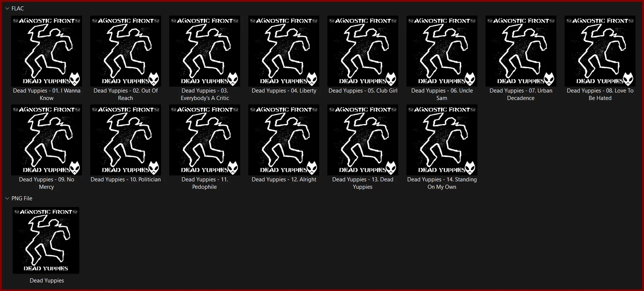Select the 08. Love To Be Hated thumbnail
644x291 pixels.
(600, 51)
